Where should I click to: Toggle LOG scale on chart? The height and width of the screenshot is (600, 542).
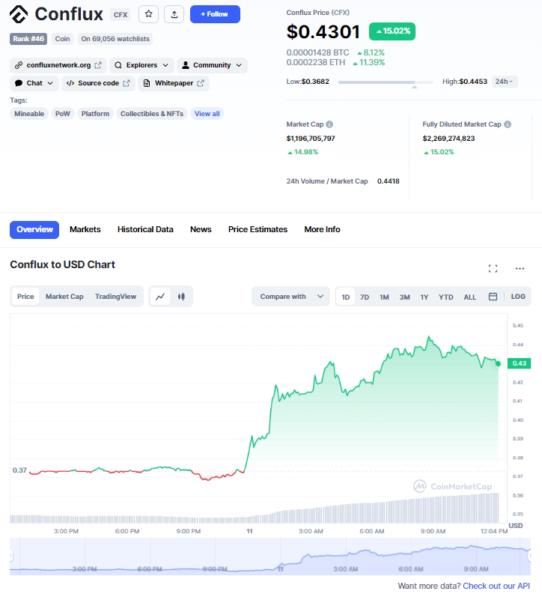coord(518,297)
